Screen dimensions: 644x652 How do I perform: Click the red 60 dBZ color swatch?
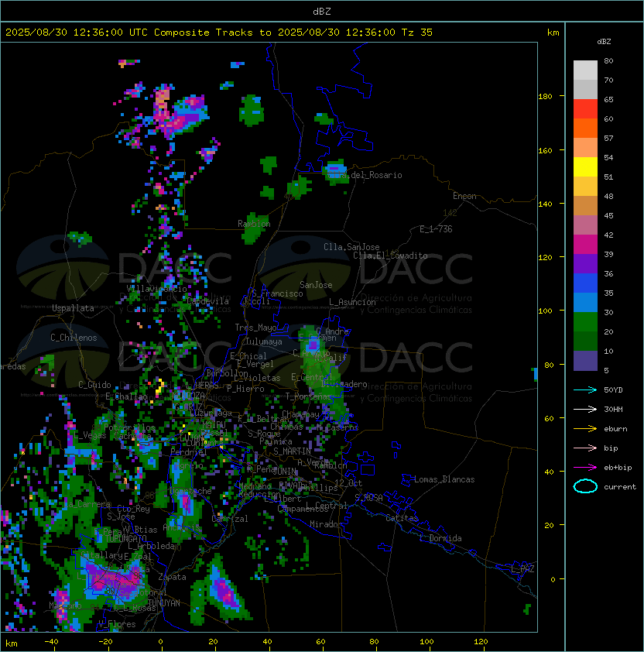585,109
